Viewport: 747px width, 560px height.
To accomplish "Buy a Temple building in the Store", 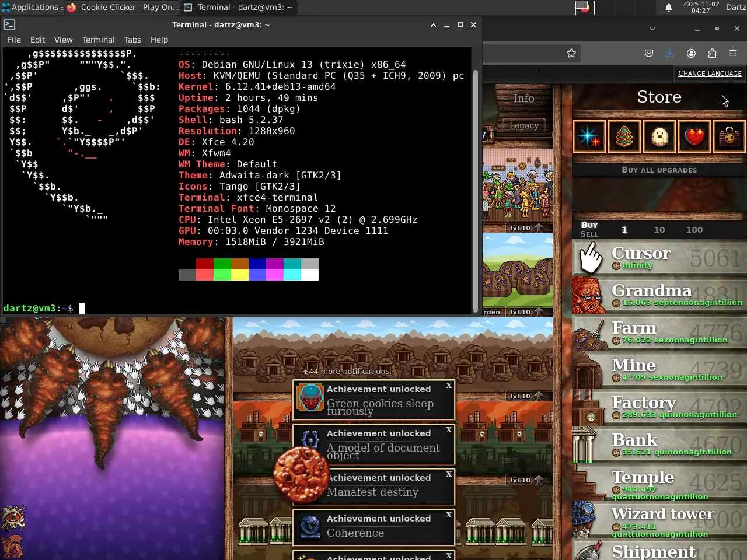I will [x=659, y=481].
